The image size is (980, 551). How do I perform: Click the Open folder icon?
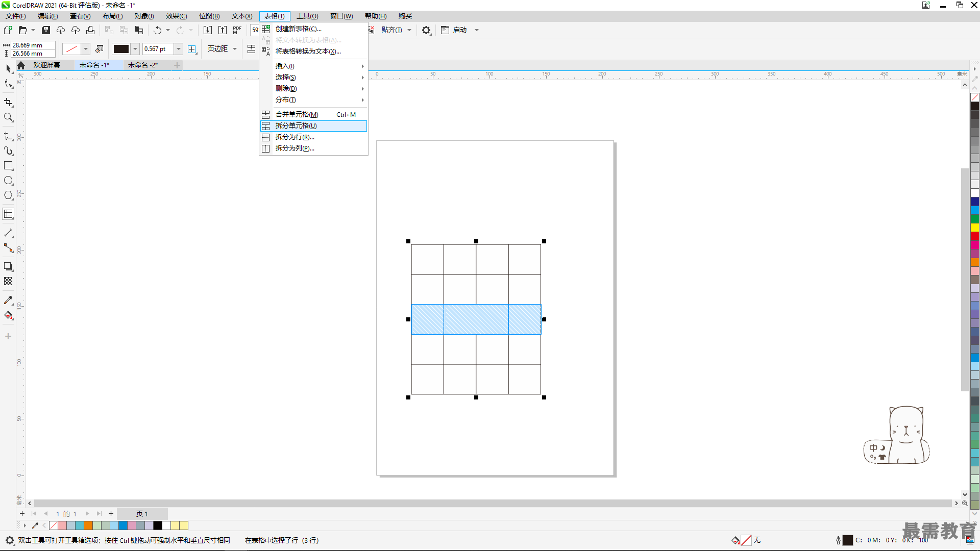[22, 30]
